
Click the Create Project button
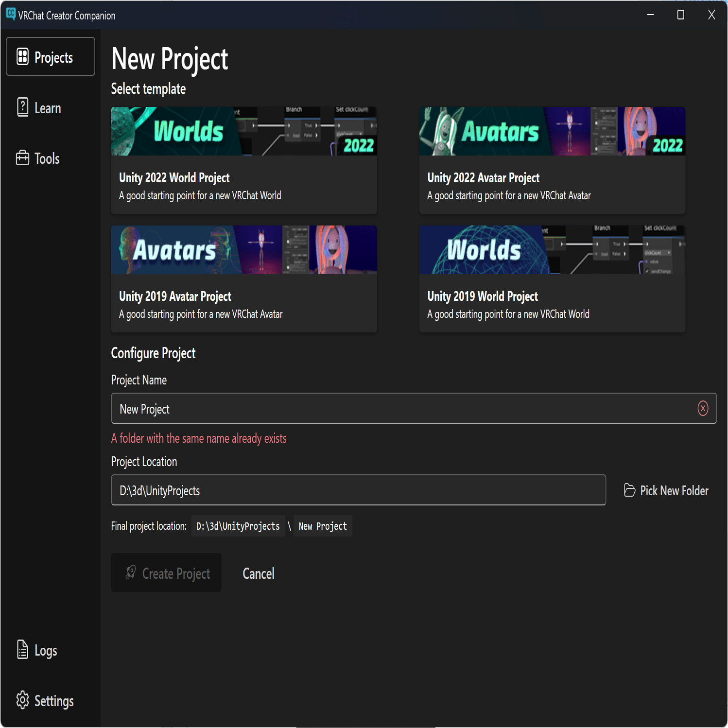(x=166, y=572)
